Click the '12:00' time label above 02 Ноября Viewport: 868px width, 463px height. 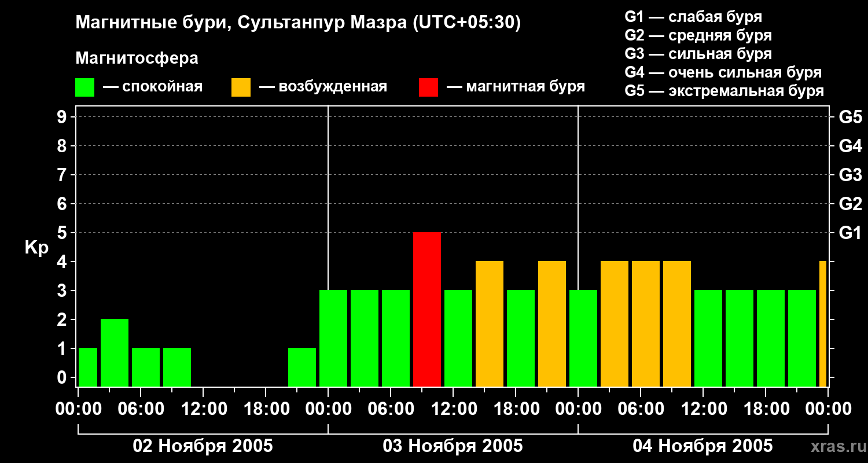click(x=203, y=409)
